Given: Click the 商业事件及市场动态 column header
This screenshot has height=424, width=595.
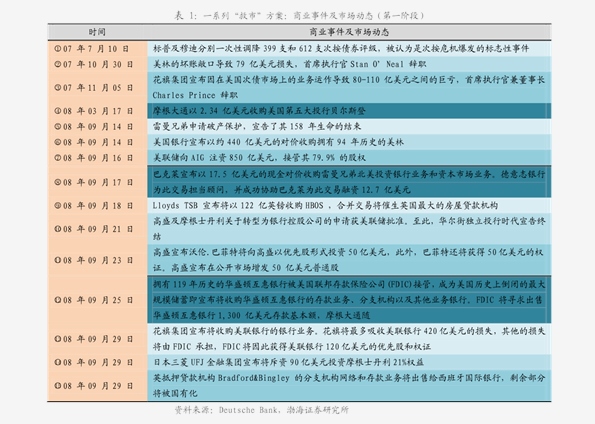Looking at the screenshot, I should [x=349, y=32].
